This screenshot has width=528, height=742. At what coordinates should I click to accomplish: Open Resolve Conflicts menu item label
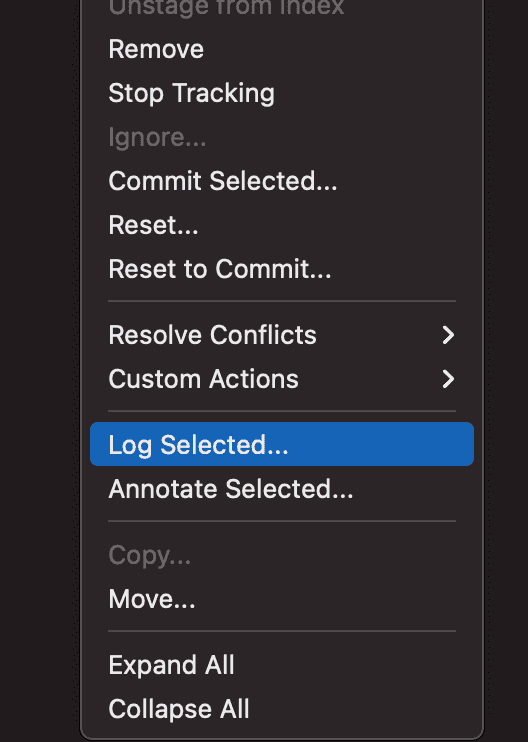(212, 335)
